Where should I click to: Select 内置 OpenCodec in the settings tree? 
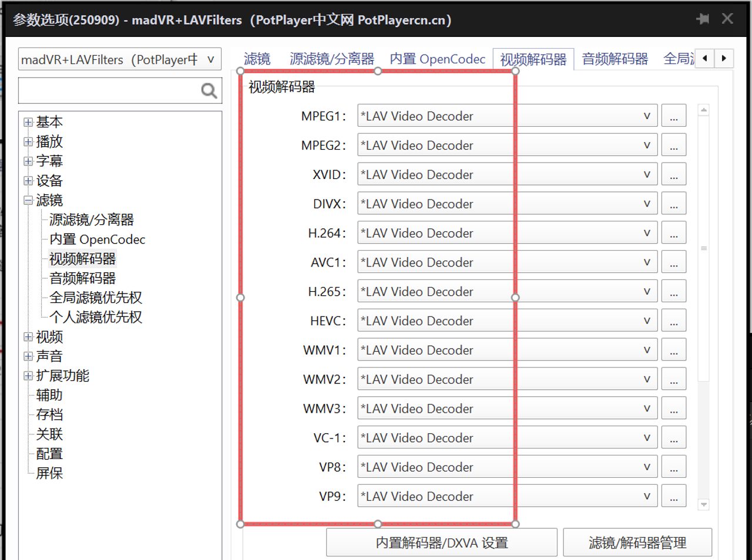(x=98, y=239)
